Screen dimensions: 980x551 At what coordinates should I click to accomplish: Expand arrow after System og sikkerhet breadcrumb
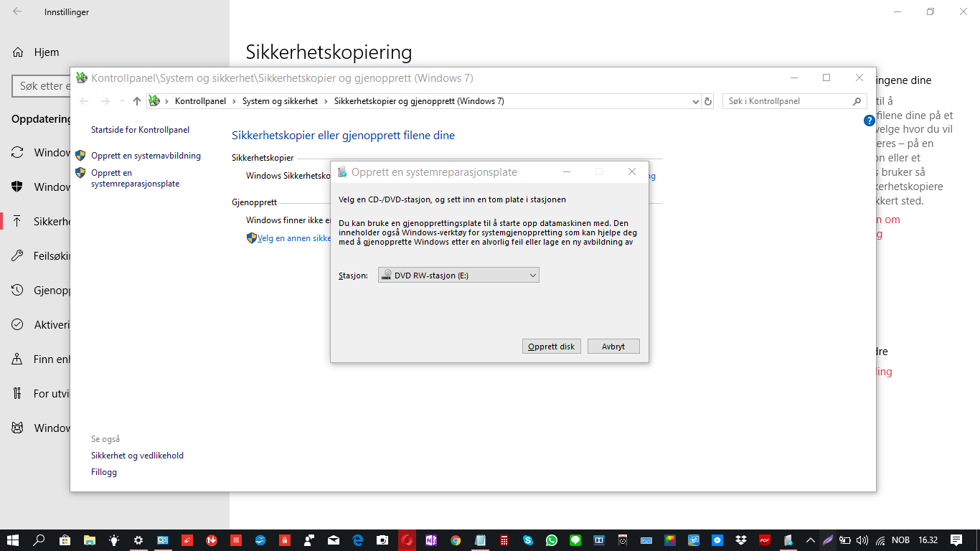(x=326, y=101)
